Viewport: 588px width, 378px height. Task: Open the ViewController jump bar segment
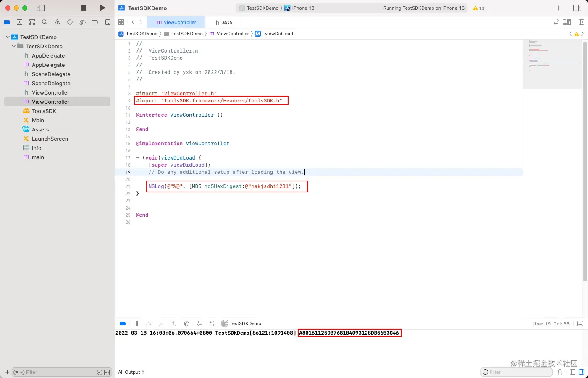[229, 34]
